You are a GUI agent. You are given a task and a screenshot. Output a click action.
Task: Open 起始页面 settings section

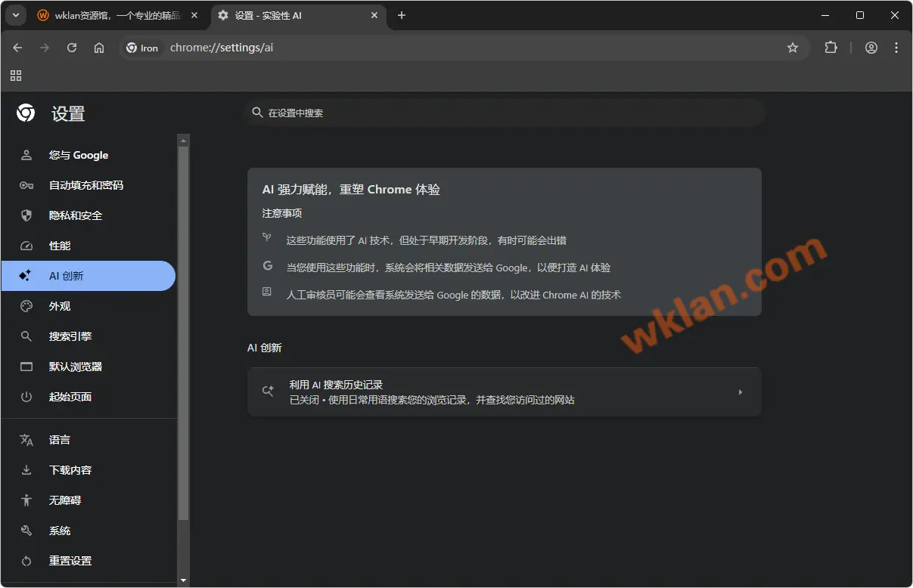pyautogui.click(x=89, y=397)
